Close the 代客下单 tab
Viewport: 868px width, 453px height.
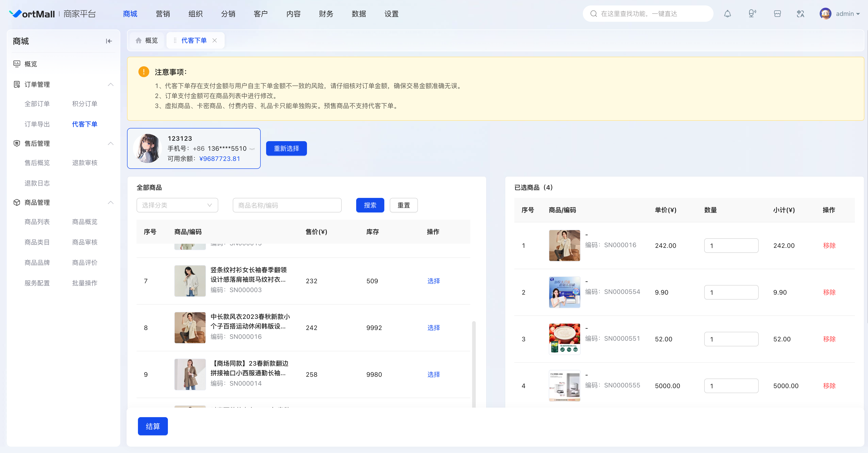coord(215,40)
